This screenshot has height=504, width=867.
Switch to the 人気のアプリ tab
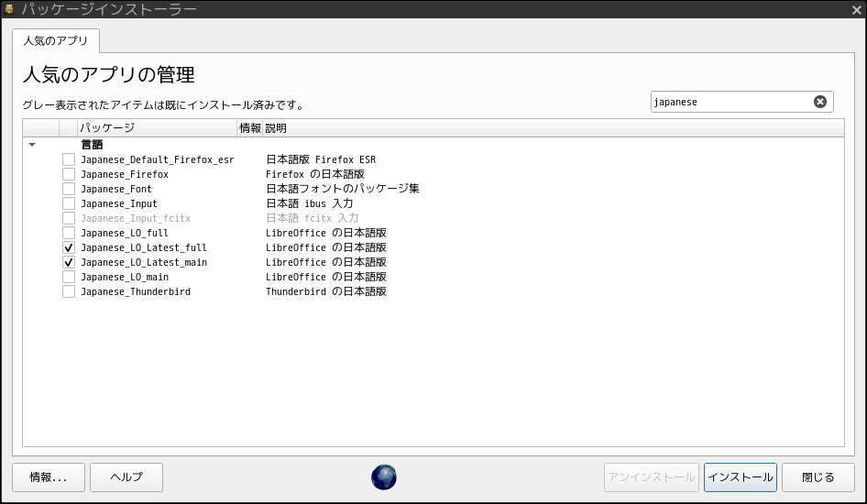click(x=56, y=41)
